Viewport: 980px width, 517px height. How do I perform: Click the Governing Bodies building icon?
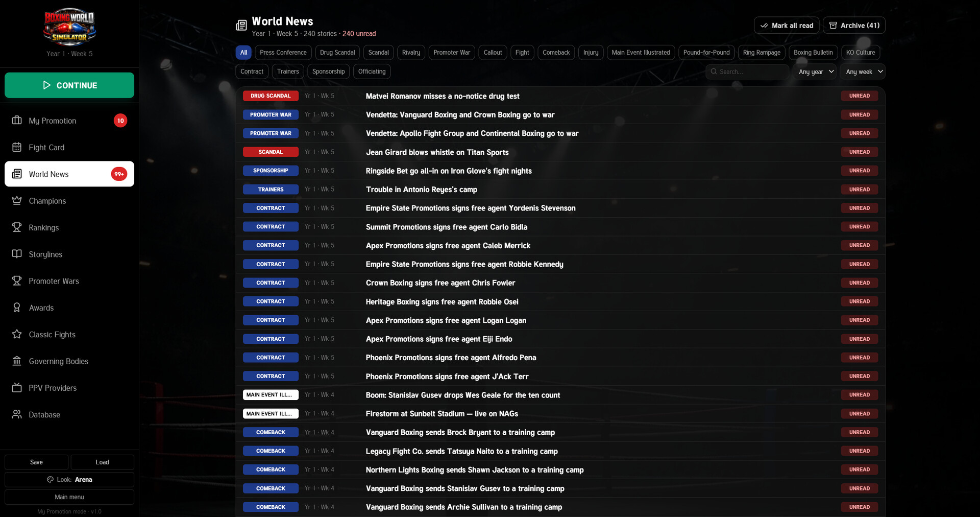[17, 361]
